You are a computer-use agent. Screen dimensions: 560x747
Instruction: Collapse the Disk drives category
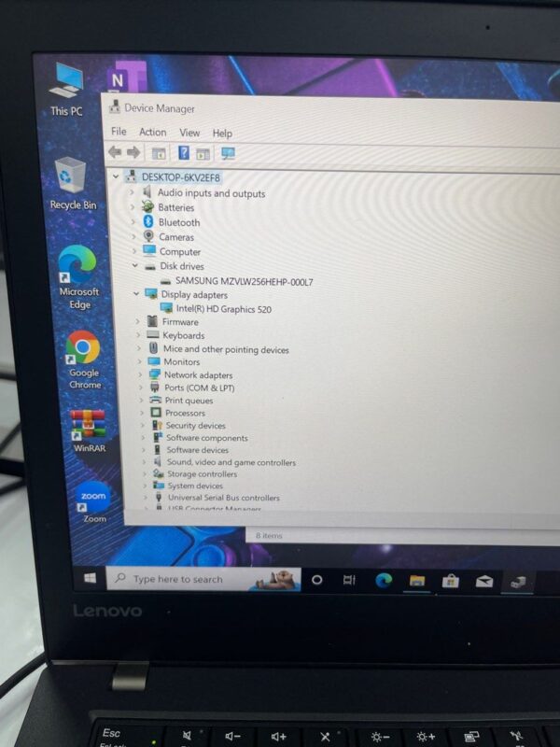point(135,265)
